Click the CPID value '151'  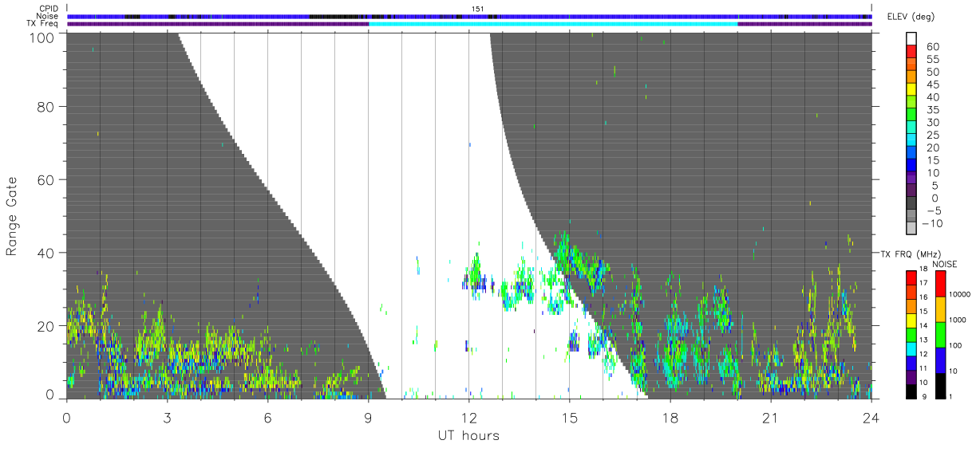tap(478, 9)
